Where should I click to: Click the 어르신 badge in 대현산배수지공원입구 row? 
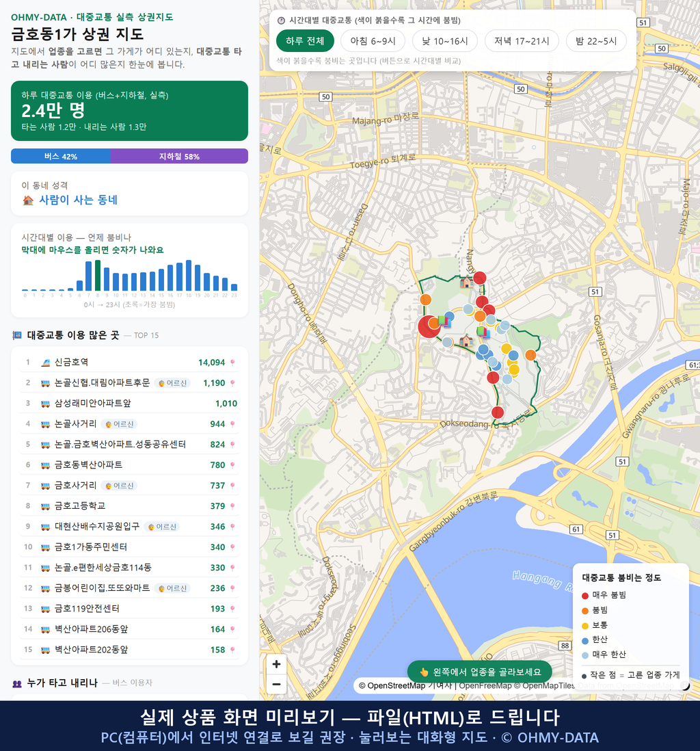162,527
